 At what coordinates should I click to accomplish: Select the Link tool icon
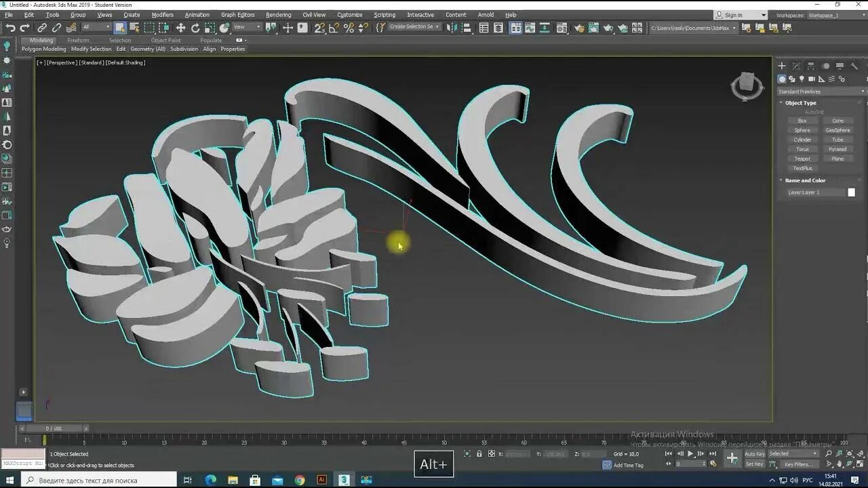tap(42, 28)
